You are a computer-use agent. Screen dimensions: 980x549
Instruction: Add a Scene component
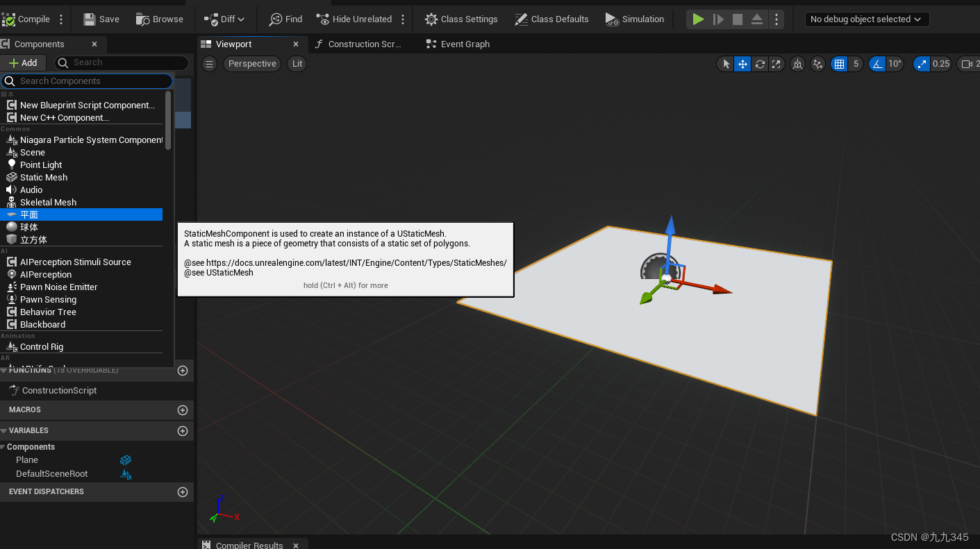[81, 153]
